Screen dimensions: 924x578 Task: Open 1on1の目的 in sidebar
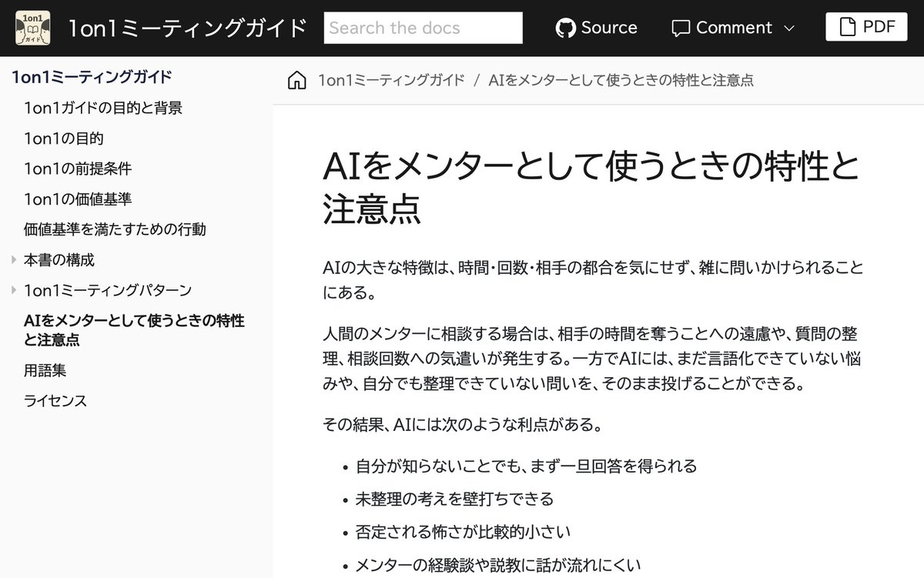(x=64, y=139)
